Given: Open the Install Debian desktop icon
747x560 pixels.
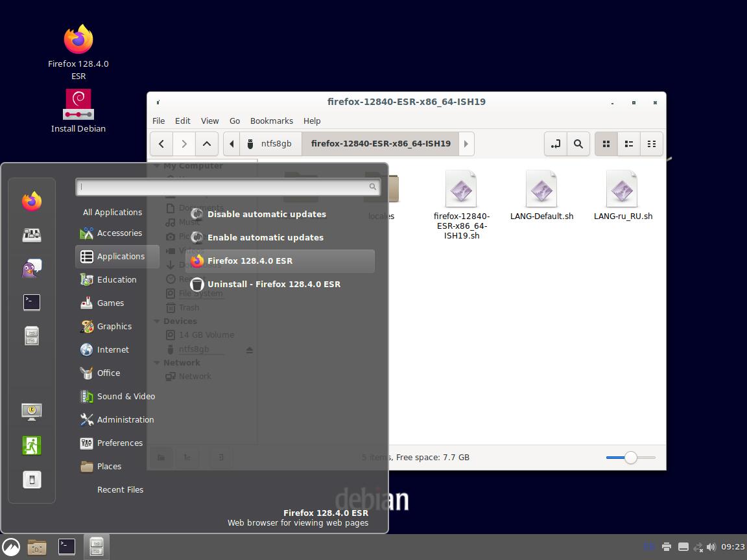Looking at the screenshot, I should [x=78, y=111].
